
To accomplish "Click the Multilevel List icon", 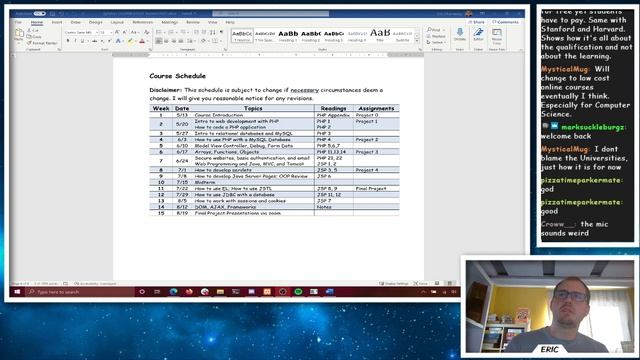I will click(x=183, y=32).
